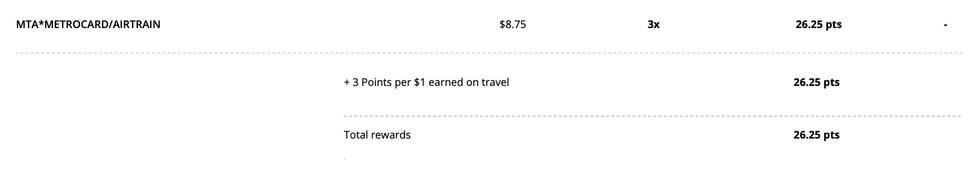Click the word 'travel' in the points description

pyautogui.click(x=495, y=82)
